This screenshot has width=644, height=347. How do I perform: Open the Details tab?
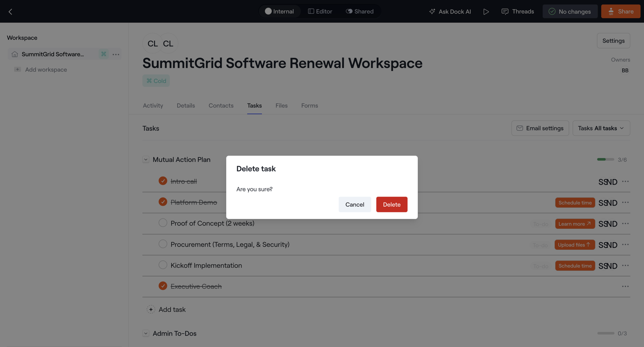click(x=186, y=106)
